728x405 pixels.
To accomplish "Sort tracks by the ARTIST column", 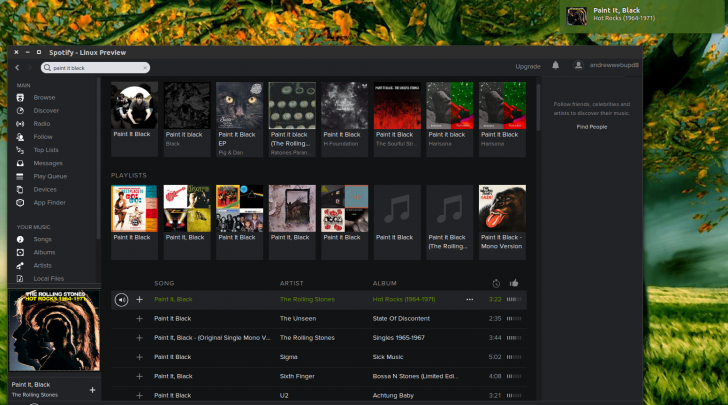I will (x=291, y=283).
